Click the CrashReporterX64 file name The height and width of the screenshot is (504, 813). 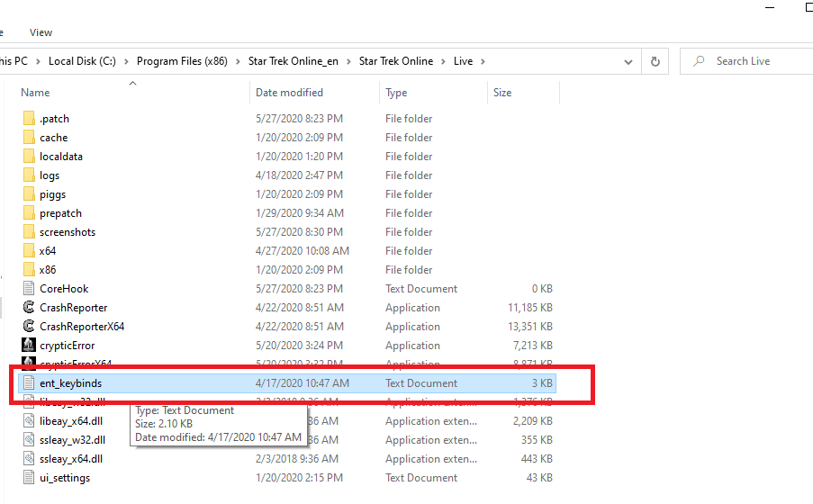point(82,326)
